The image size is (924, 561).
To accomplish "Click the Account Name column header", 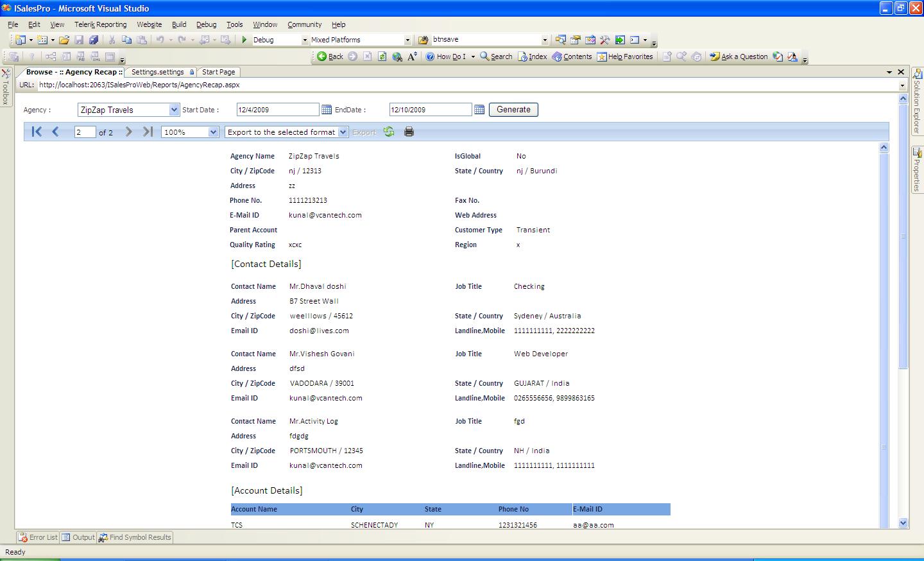I will [x=254, y=509].
